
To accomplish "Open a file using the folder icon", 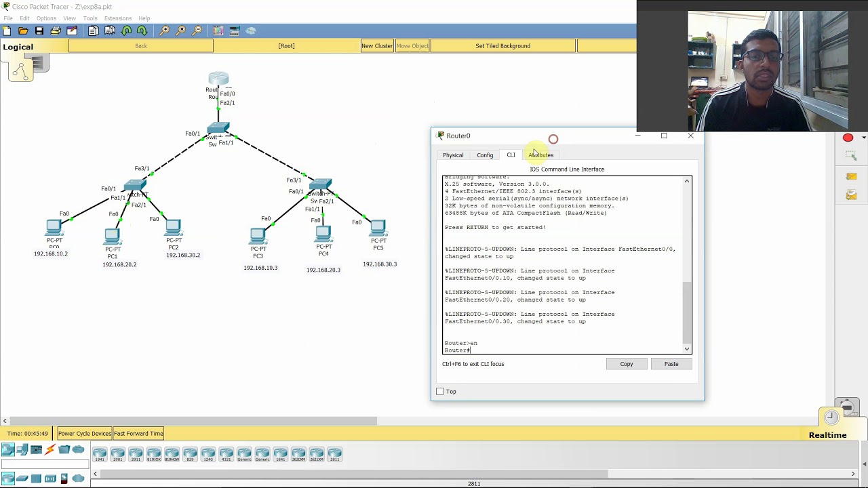I will [x=23, y=30].
